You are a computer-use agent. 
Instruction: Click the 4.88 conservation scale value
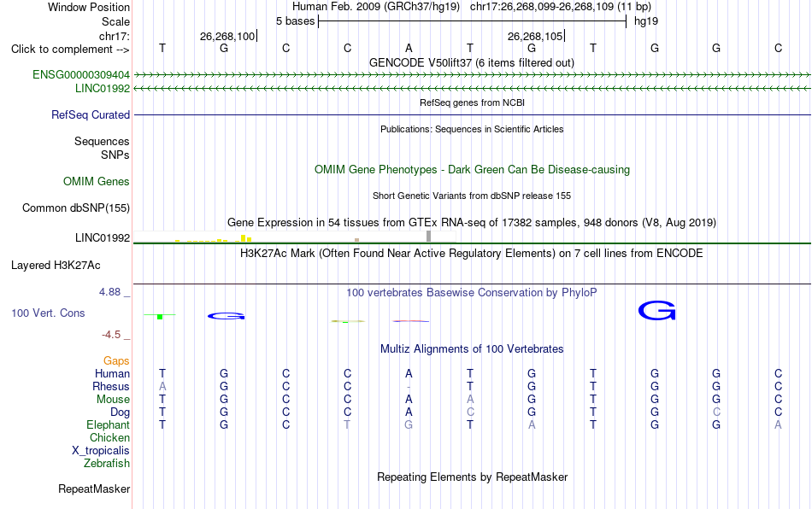[x=109, y=292]
